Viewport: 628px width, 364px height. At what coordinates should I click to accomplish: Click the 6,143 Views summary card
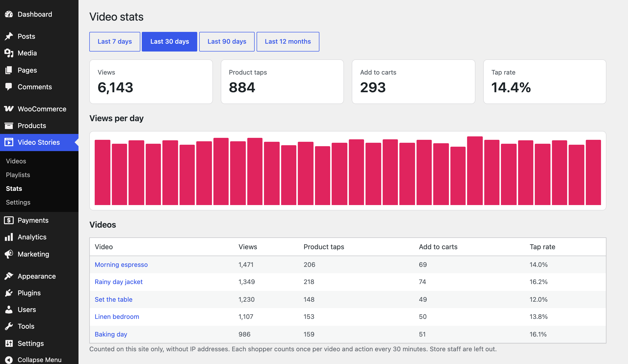[x=151, y=82]
